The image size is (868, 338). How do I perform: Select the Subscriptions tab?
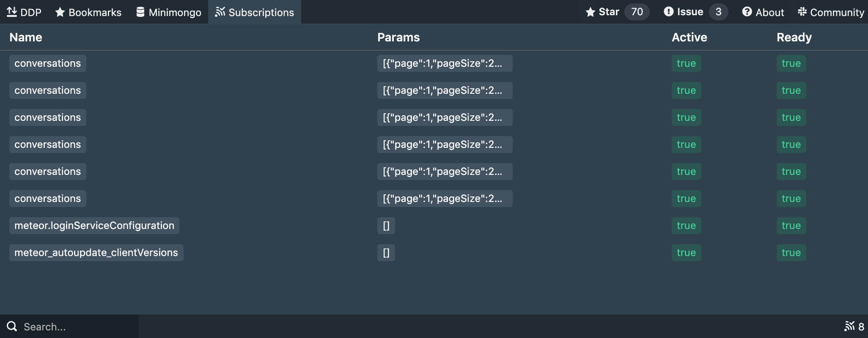click(255, 12)
